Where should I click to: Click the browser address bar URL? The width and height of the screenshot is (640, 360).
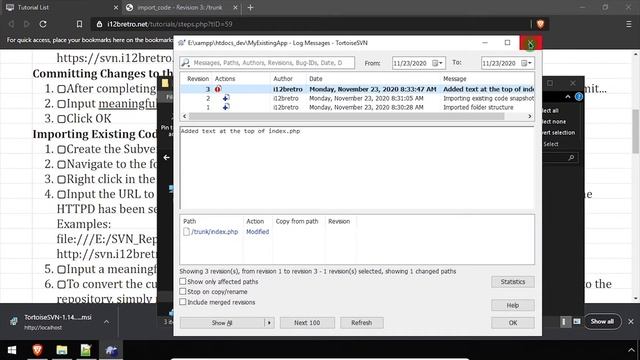tap(169, 24)
